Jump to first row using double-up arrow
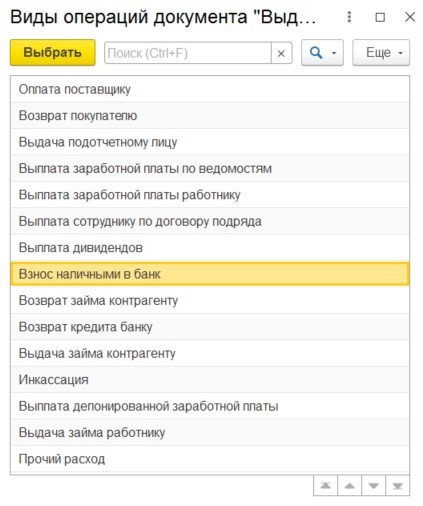 click(x=326, y=486)
